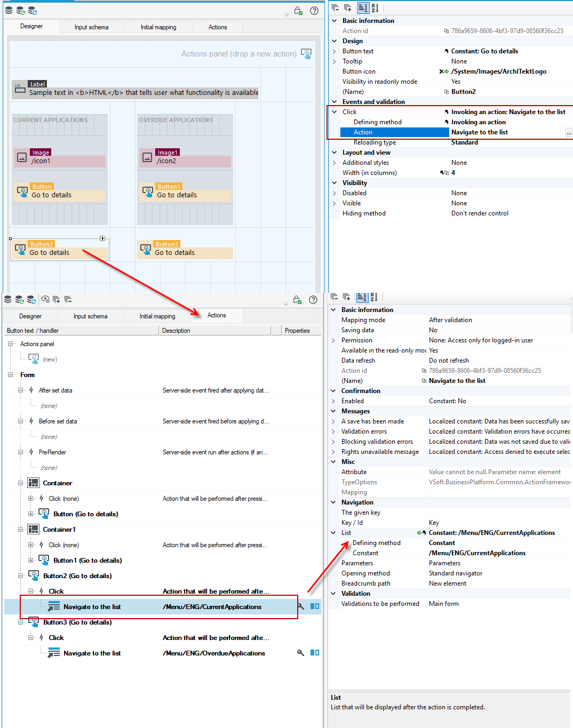Expand the Button1 (Go to details) node

[x=31, y=561]
